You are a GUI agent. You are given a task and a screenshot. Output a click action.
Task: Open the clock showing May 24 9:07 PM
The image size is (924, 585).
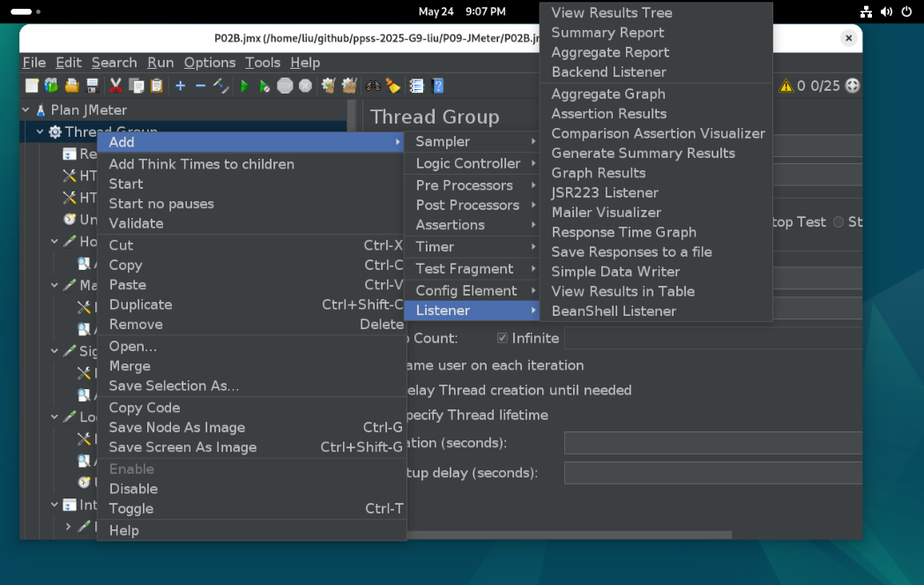pos(462,11)
